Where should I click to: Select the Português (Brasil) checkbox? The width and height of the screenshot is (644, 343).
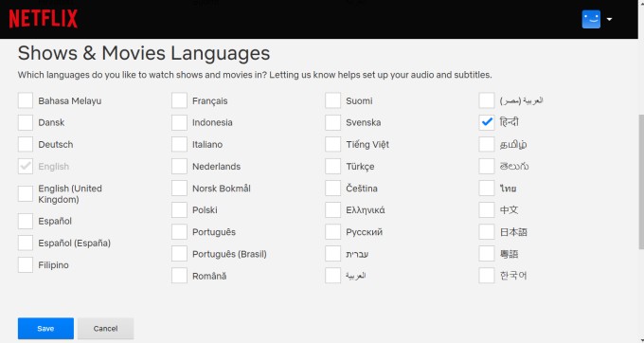pos(180,254)
